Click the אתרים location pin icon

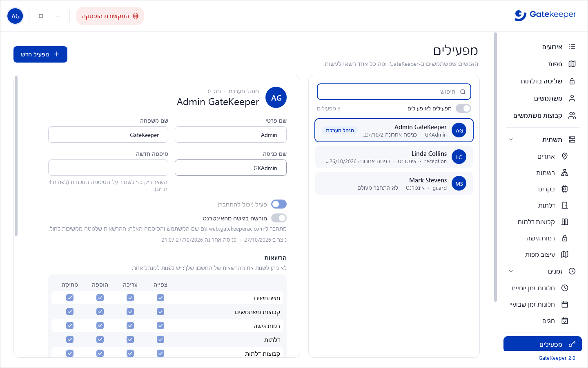tap(565, 156)
